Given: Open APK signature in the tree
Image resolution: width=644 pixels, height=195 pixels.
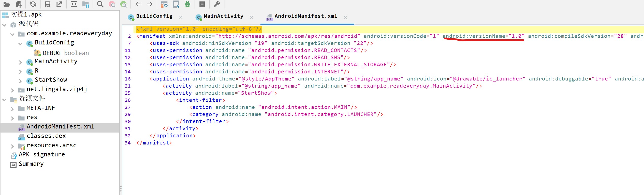Looking at the screenshot, I should coord(42,155).
